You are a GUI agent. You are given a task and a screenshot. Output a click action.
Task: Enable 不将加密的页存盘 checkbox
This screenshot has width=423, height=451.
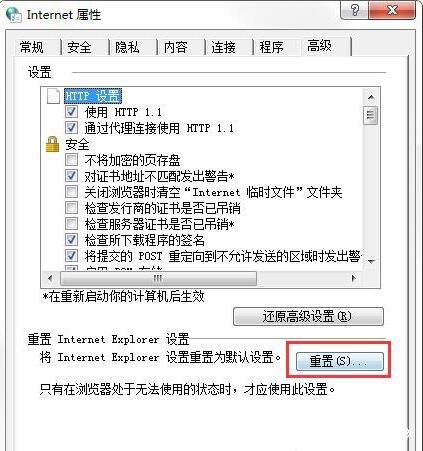(x=71, y=160)
